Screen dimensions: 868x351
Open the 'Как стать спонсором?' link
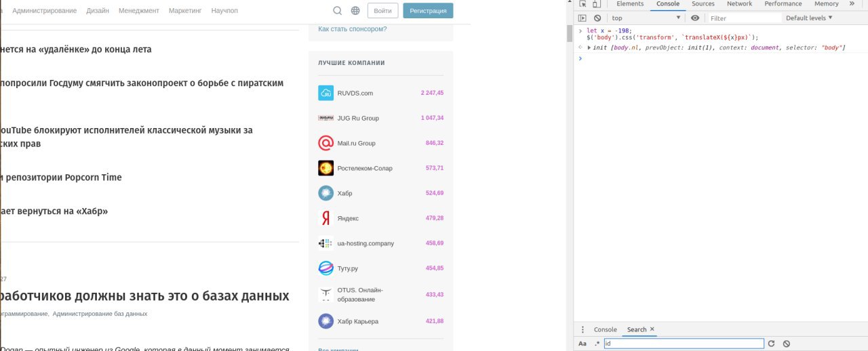pos(353,29)
